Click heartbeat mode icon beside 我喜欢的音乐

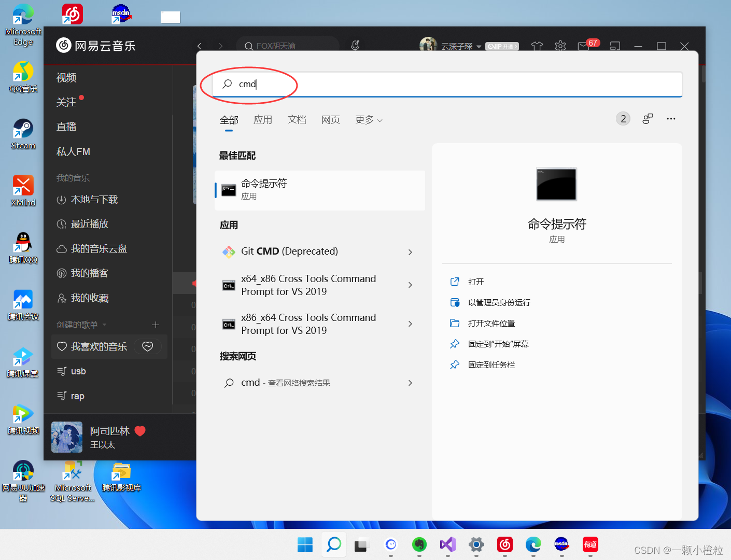click(148, 346)
